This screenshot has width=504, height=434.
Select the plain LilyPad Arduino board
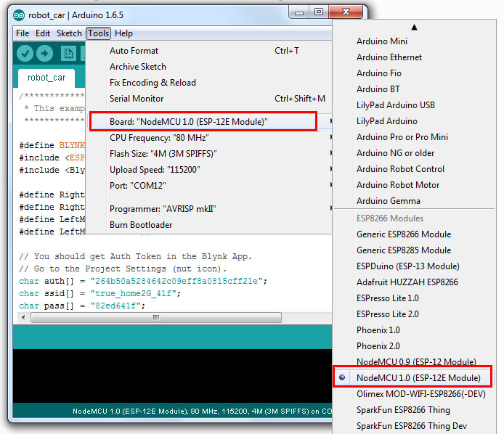click(x=414, y=121)
